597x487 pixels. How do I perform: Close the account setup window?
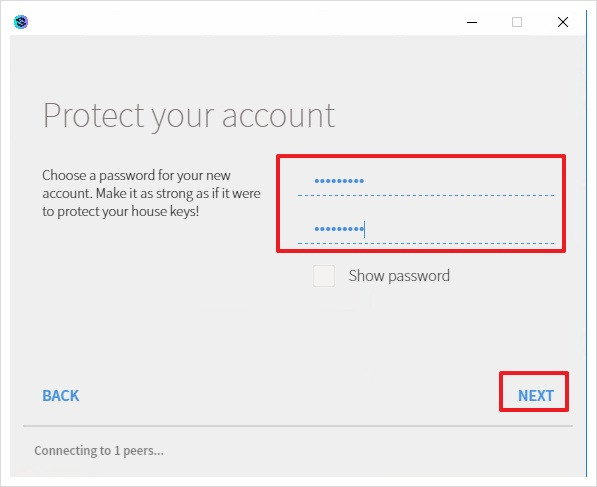click(x=563, y=22)
